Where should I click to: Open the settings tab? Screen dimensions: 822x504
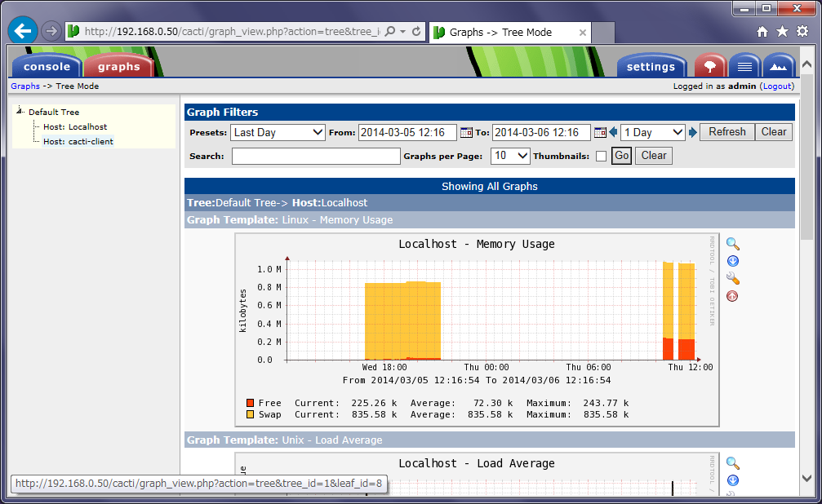[x=651, y=67]
